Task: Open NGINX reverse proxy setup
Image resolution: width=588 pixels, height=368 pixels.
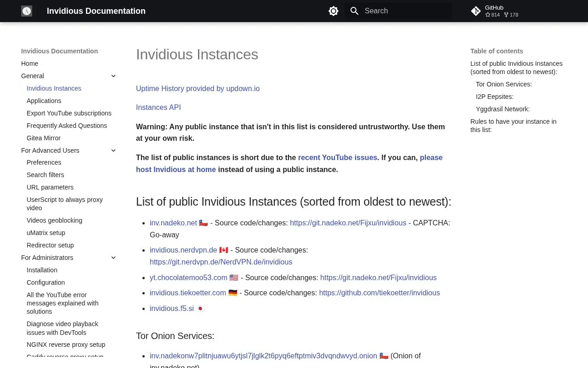Action: tap(66, 345)
